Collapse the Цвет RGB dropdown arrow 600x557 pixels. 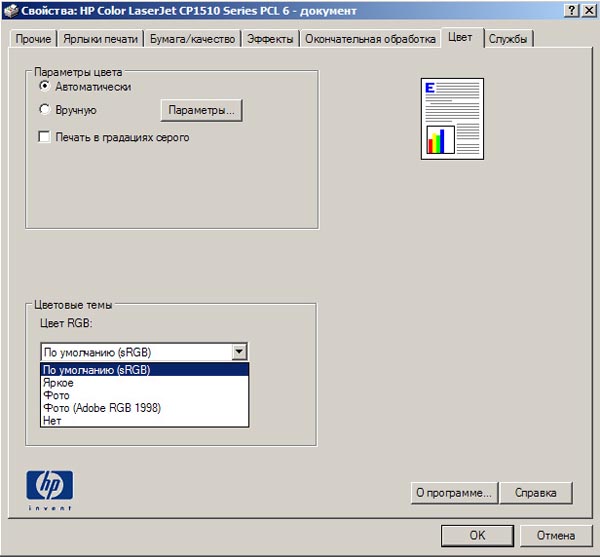239,352
